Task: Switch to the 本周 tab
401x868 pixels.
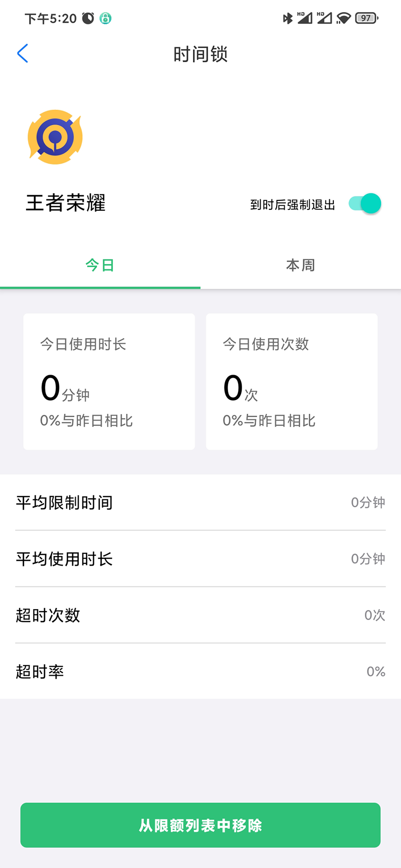Action: pyautogui.click(x=301, y=265)
